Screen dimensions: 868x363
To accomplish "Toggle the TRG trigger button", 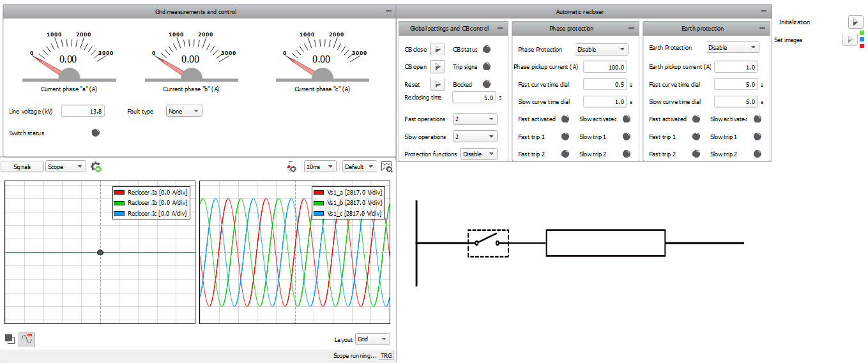I will pos(386,356).
